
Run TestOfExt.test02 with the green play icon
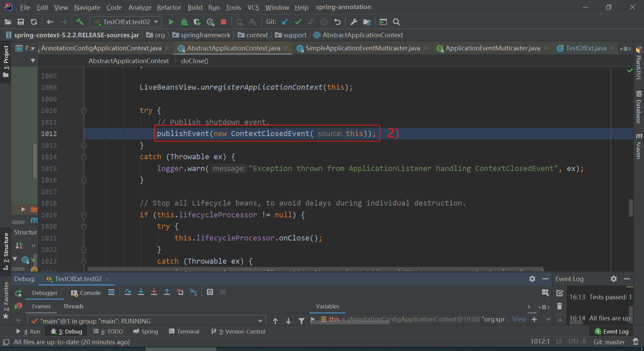point(171,22)
